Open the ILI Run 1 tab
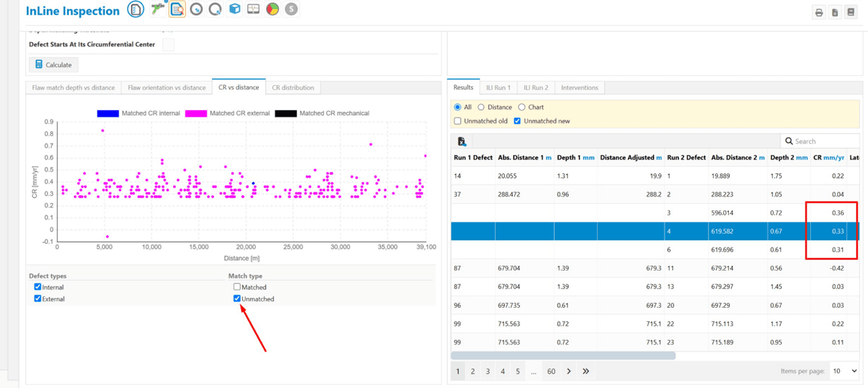The image size is (868, 388). (x=498, y=87)
